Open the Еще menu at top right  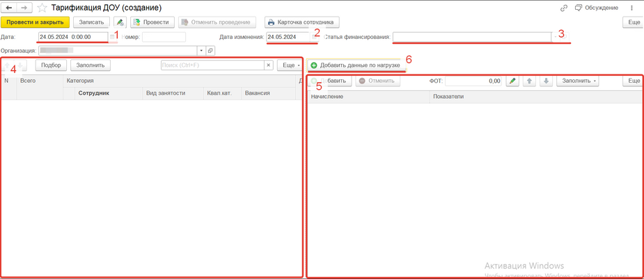click(x=633, y=22)
